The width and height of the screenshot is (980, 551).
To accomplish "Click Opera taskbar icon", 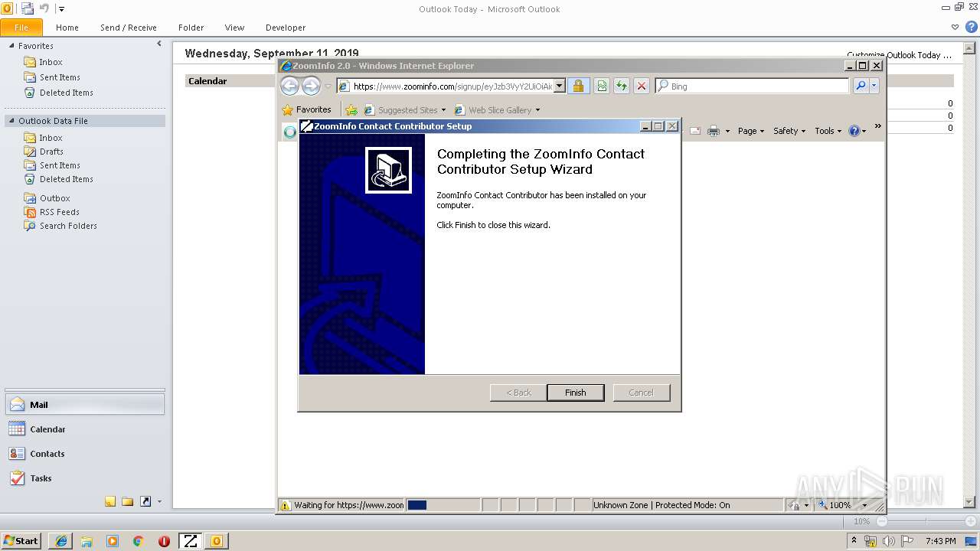I will (164, 540).
